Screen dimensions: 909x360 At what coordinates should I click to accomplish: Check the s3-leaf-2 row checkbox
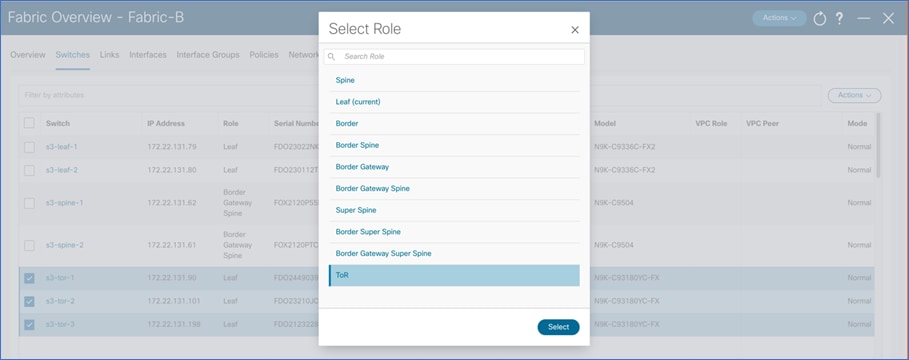(x=29, y=170)
